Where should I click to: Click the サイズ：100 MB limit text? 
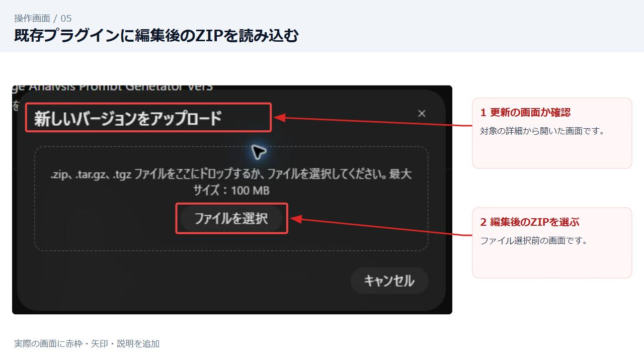point(231,191)
